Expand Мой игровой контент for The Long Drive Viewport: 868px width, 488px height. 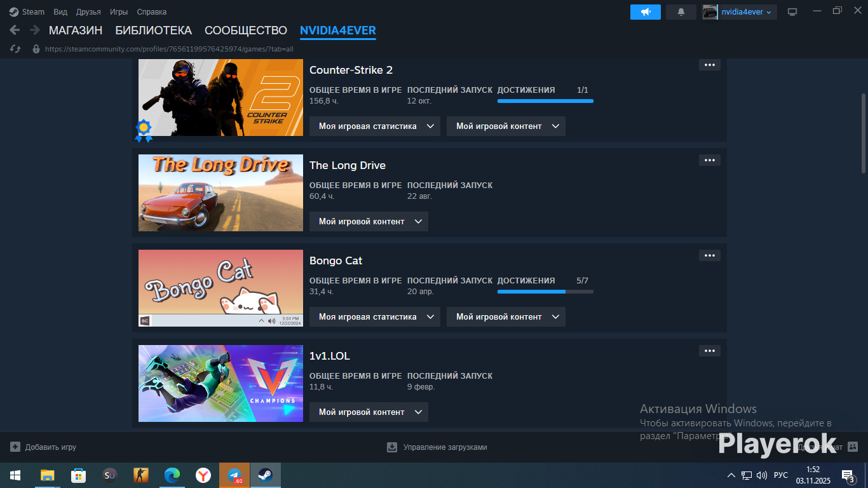click(369, 221)
